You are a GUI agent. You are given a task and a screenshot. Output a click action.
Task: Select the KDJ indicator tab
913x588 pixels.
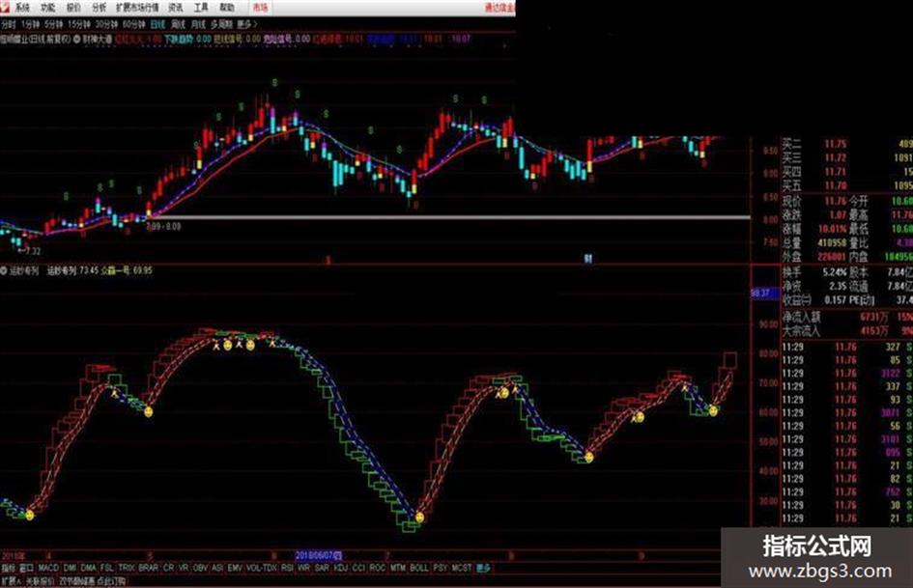click(x=341, y=568)
